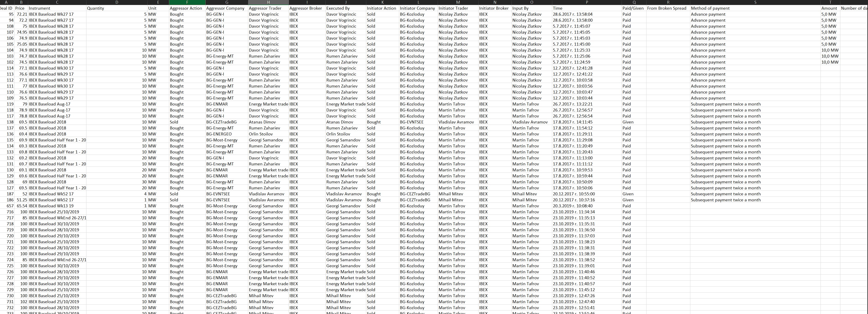Click the 'Aggressor Company' header cell
Screen dimensions: 868x314
click(x=227, y=8)
